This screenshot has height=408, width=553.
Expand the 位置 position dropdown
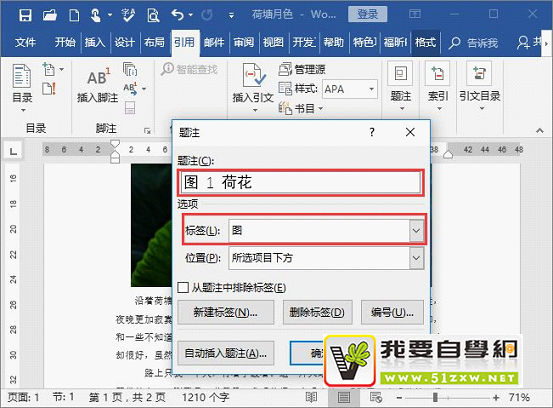pos(417,258)
